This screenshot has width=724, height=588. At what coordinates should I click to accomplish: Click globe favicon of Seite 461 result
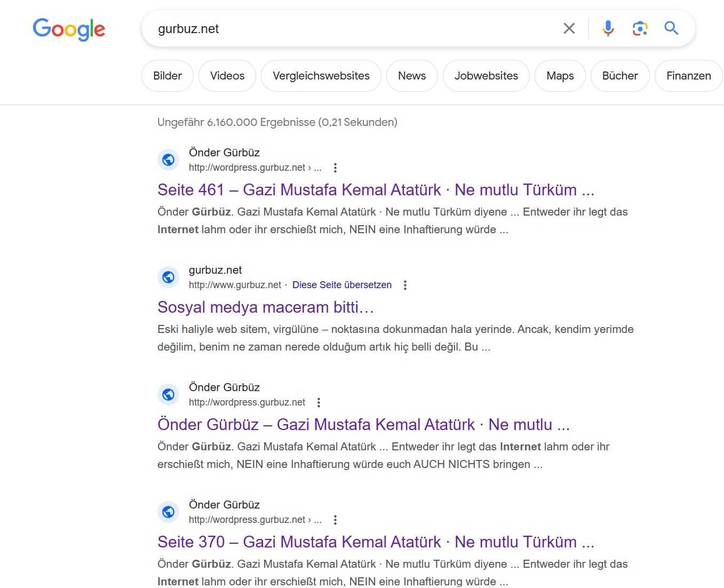[169, 160]
